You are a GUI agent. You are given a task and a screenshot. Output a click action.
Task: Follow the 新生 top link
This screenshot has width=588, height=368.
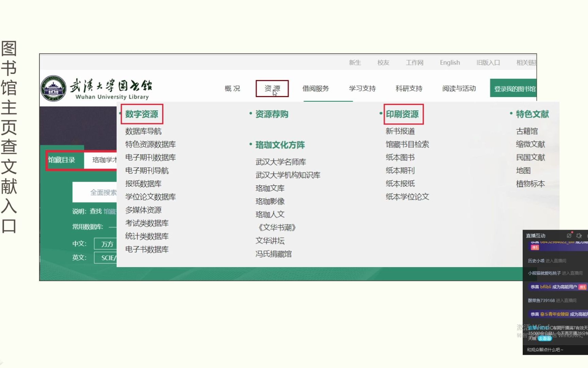click(x=355, y=62)
